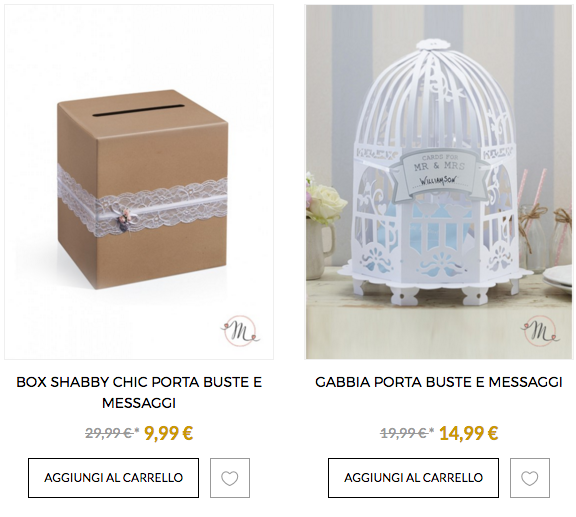This screenshot has width=576, height=517.
Task: Click the asterisk beside the 19,99 € price
Action: click(432, 429)
